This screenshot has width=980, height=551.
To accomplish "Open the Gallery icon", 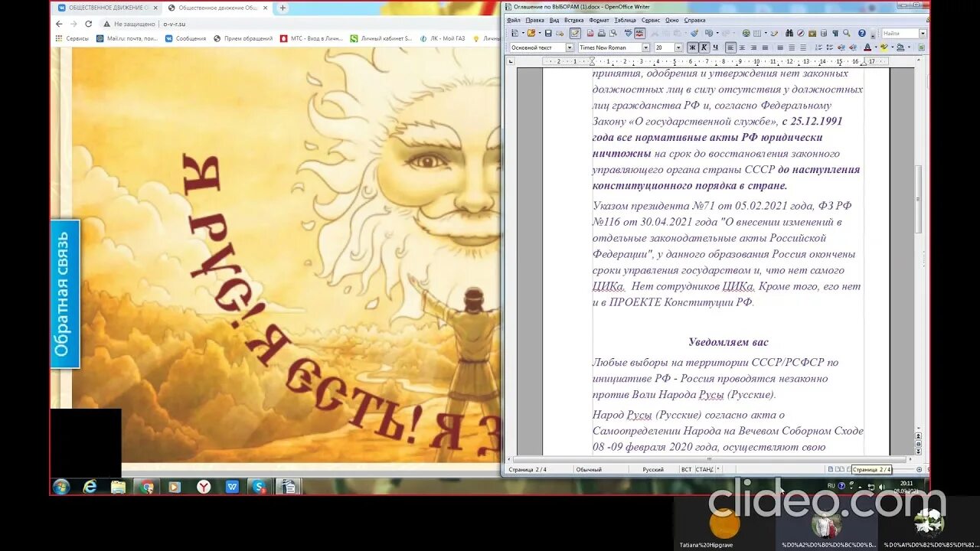I will pos(812,33).
